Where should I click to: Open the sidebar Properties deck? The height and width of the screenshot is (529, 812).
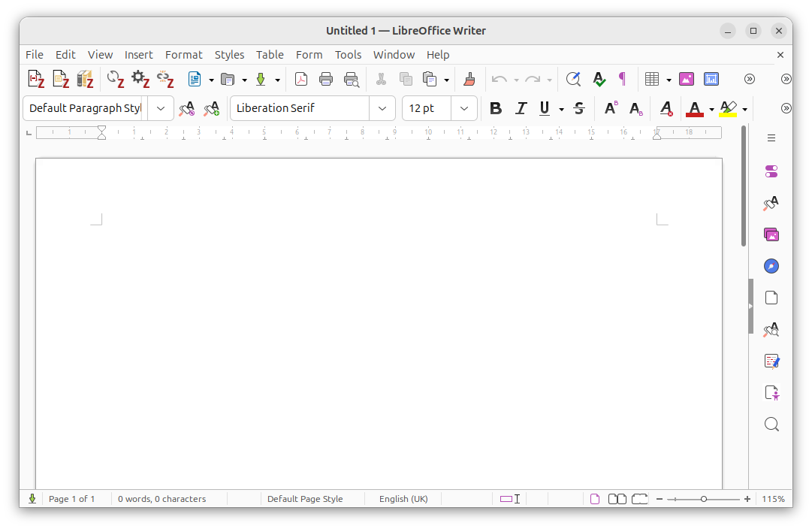tap(771, 171)
